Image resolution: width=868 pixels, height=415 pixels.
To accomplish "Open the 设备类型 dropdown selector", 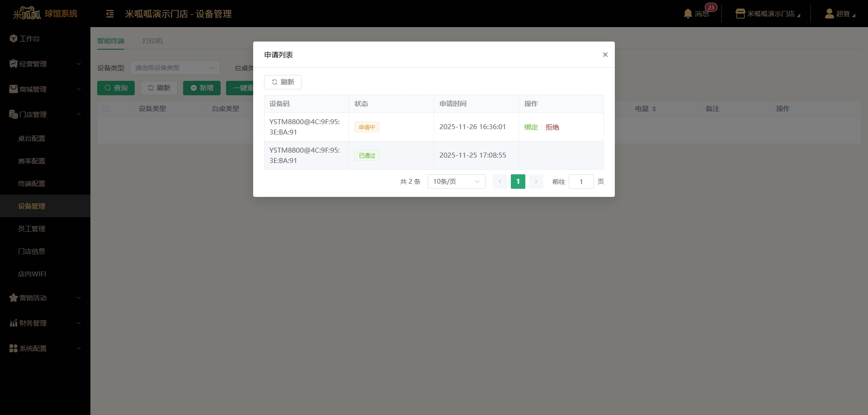I will [x=175, y=68].
